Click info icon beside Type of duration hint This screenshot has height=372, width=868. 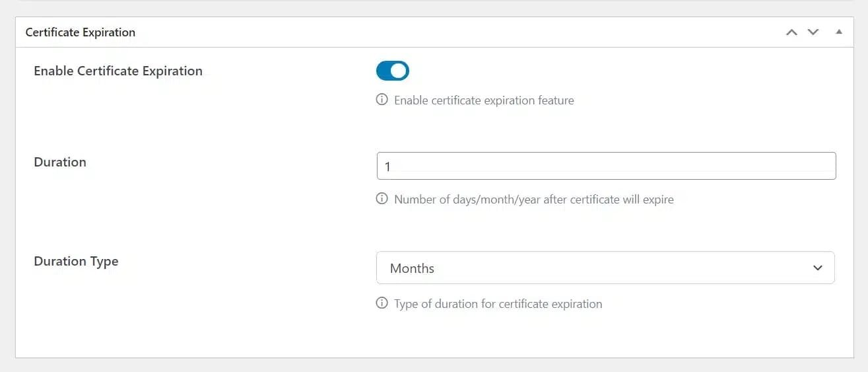click(382, 303)
